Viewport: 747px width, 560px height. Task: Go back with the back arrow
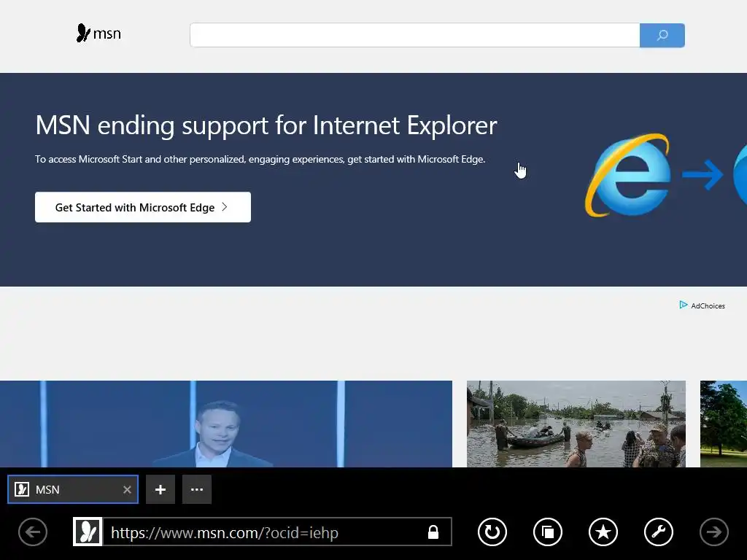pyautogui.click(x=33, y=532)
